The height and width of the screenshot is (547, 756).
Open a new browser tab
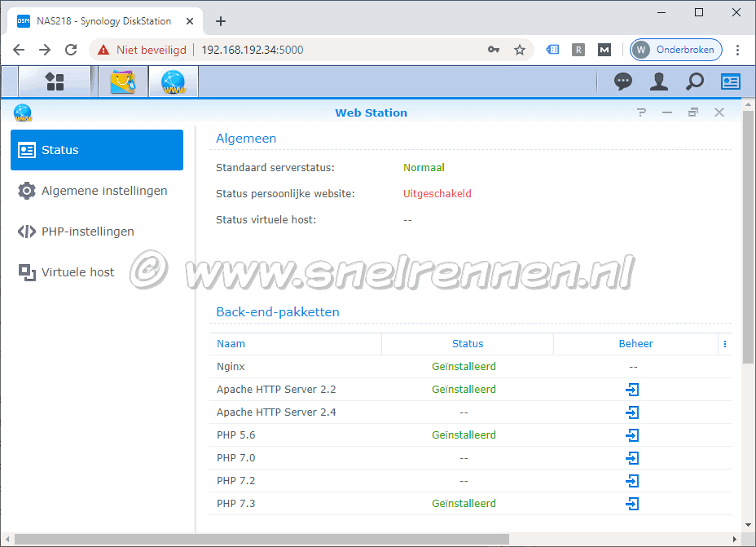click(x=220, y=21)
